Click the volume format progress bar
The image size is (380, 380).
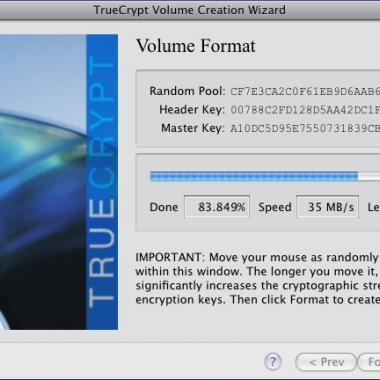click(265, 176)
